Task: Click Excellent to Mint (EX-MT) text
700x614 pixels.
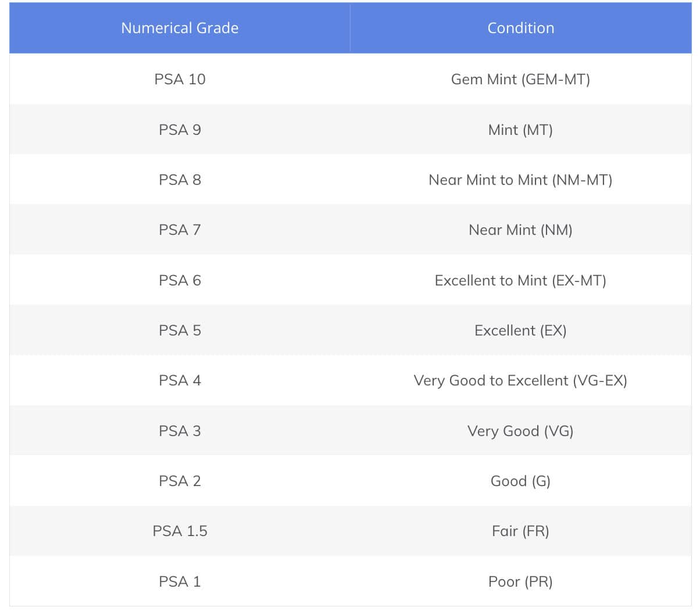Action: (520, 280)
